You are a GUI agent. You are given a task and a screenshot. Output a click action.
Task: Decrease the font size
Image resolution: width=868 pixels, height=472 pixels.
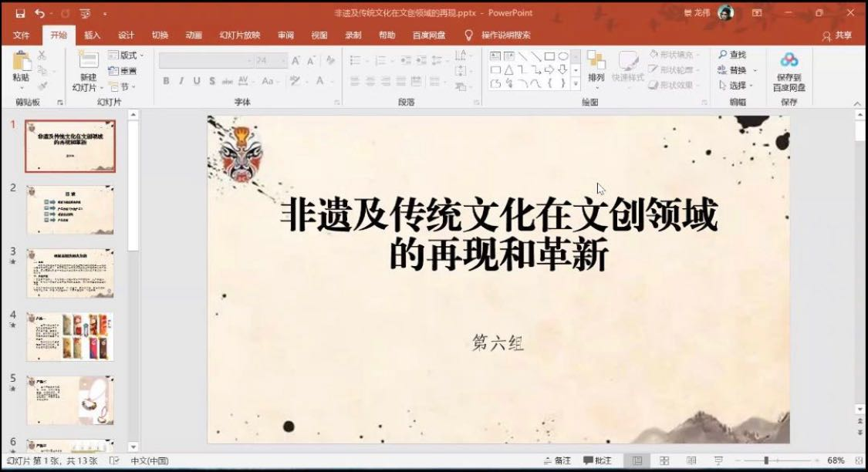311,60
